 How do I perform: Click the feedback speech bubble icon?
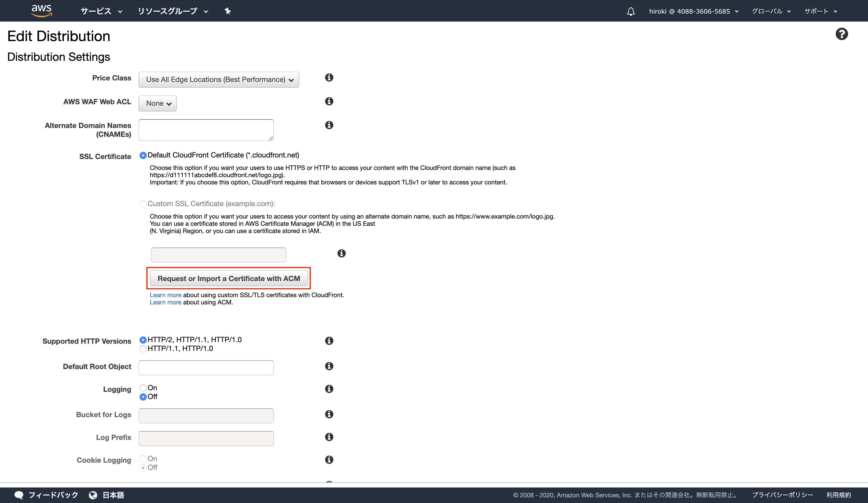pyautogui.click(x=19, y=495)
